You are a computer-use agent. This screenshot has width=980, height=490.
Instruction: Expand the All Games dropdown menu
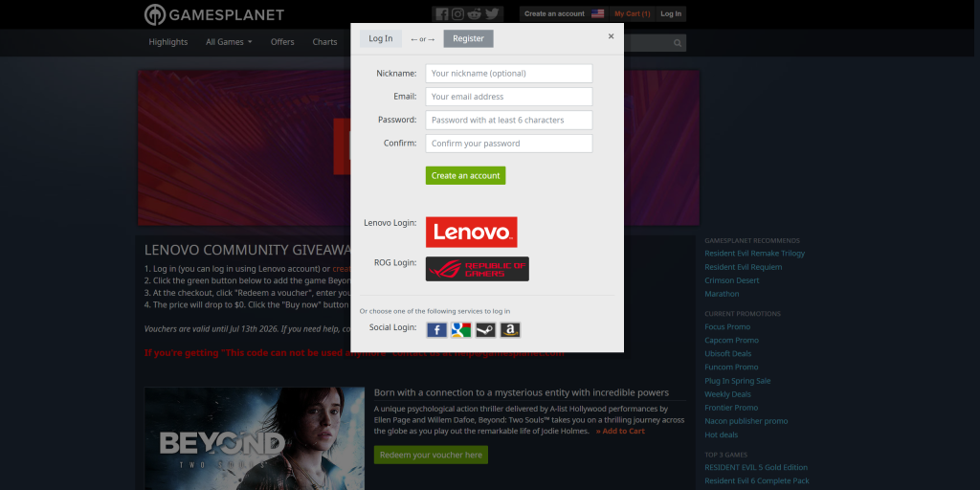[229, 42]
